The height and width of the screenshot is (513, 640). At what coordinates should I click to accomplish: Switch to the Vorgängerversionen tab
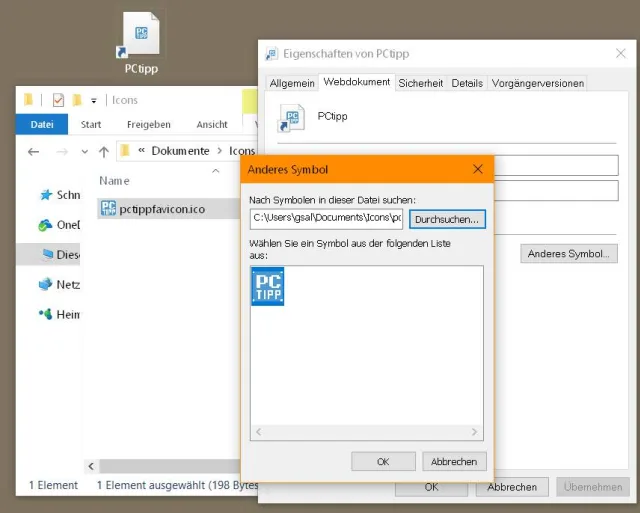[538, 83]
